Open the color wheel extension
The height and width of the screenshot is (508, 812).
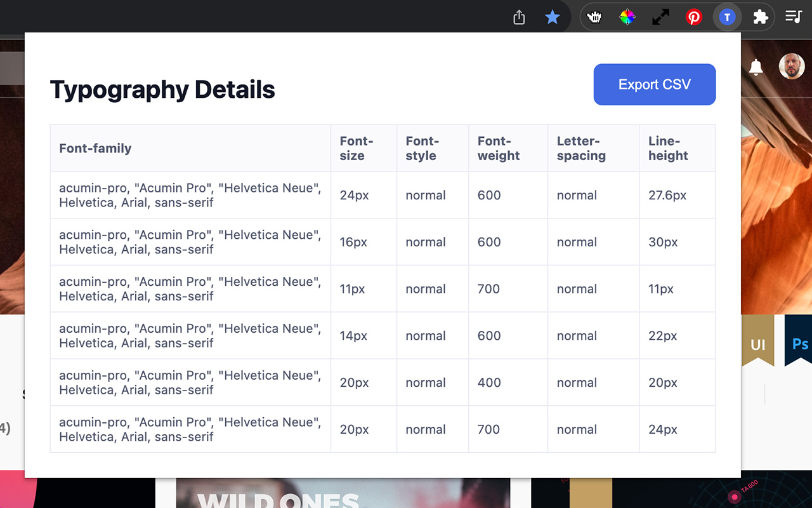click(x=627, y=17)
